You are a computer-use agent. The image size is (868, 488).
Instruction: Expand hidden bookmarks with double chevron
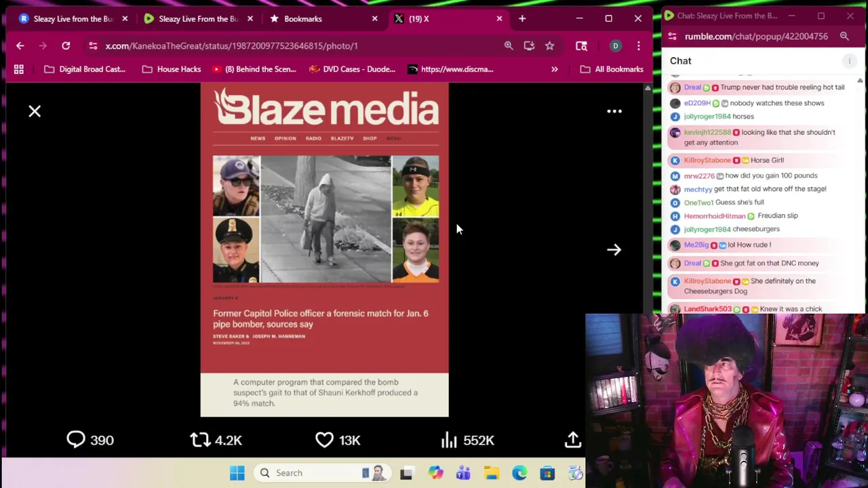[x=554, y=69]
